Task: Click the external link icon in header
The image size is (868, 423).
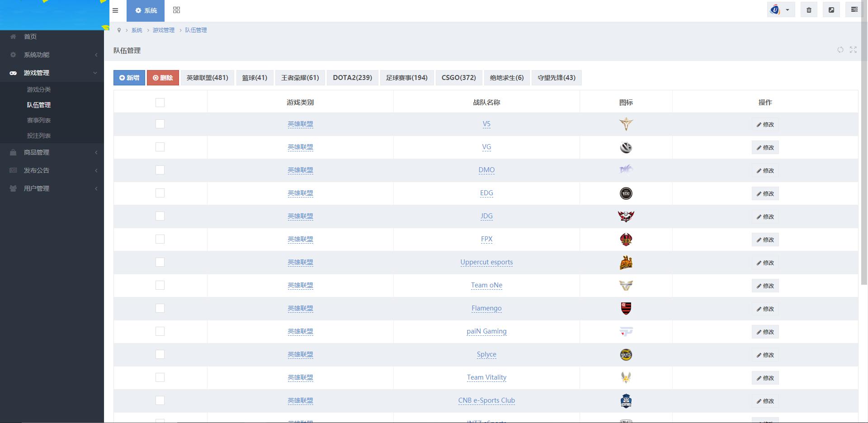Action: pos(831,10)
